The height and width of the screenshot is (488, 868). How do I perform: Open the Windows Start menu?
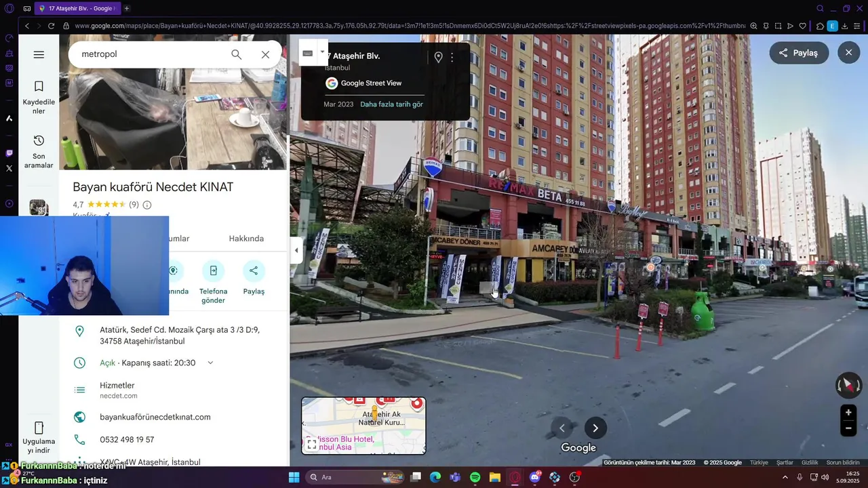294,477
